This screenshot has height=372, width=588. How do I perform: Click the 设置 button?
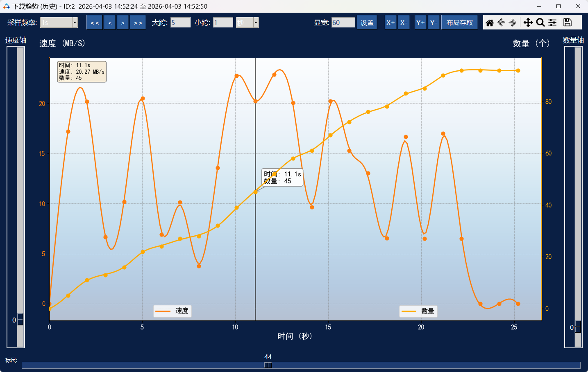[x=367, y=23]
